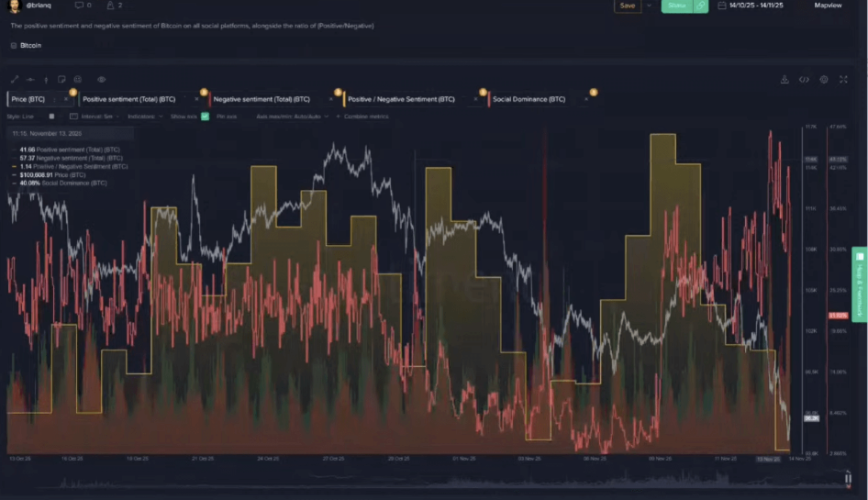Screen dimensions: 868x500
Task: Open the comments icon
Action: click(x=79, y=6)
